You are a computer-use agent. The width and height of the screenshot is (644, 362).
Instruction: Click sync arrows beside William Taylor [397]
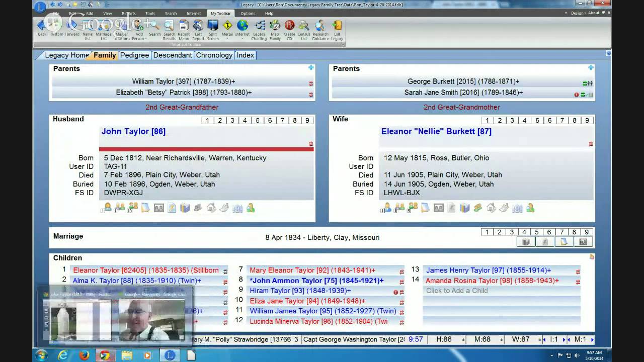click(311, 83)
